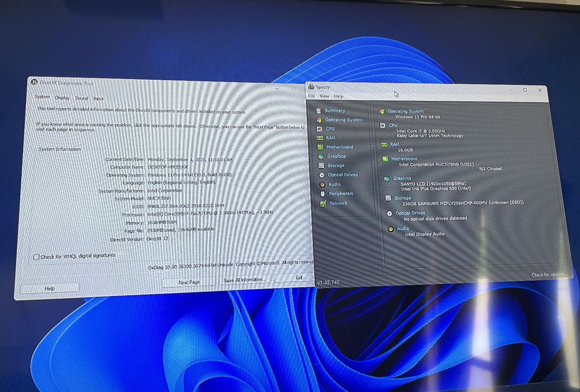Open the Audio heading link in summary
This screenshot has width=580, height=392.
point(403,228)
